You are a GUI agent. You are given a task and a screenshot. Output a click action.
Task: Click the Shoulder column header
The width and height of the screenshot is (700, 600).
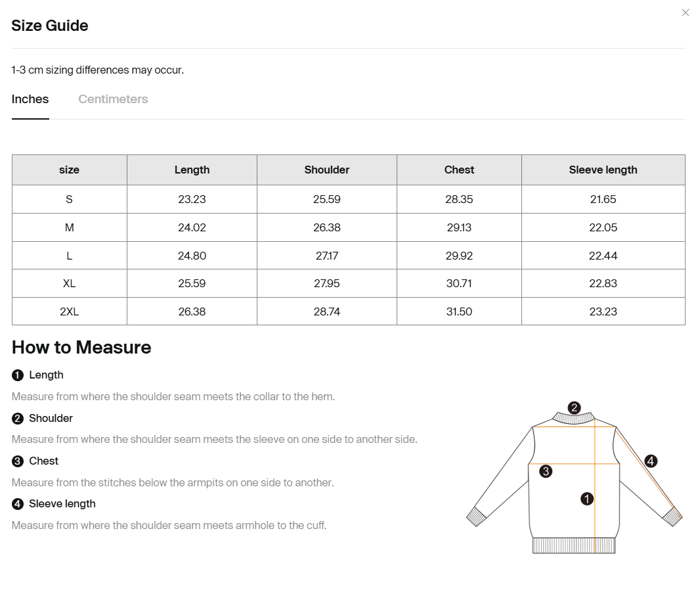click(x=327, y=170)
